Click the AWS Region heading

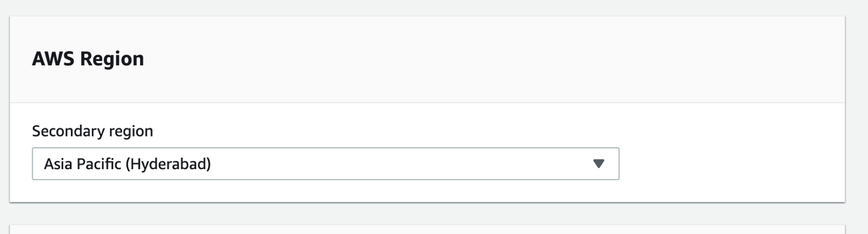pyautogui.click(x=88, y=60)
